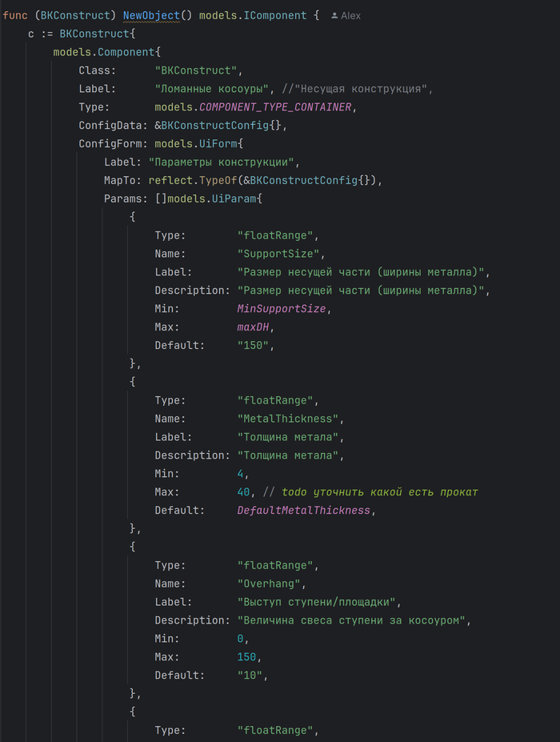Click the "Ломанные косоуры" label string

click(214, 89)
